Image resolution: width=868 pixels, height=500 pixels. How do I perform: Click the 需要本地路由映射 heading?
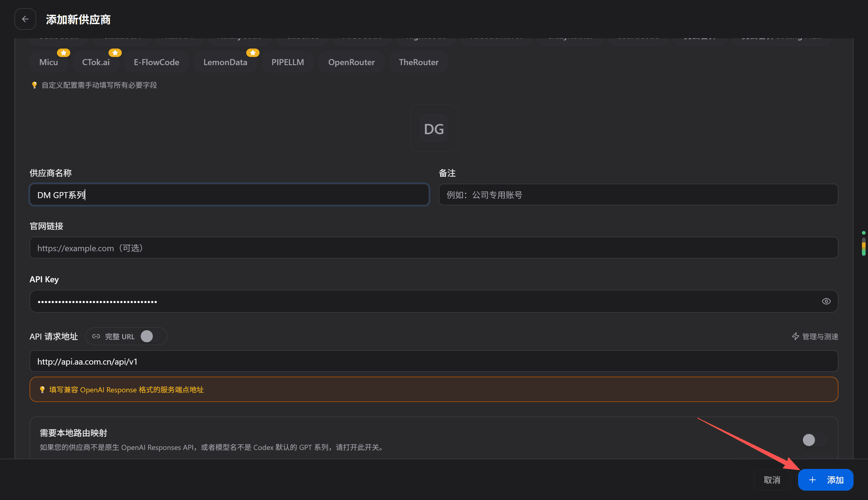click(x=74, y=433)
